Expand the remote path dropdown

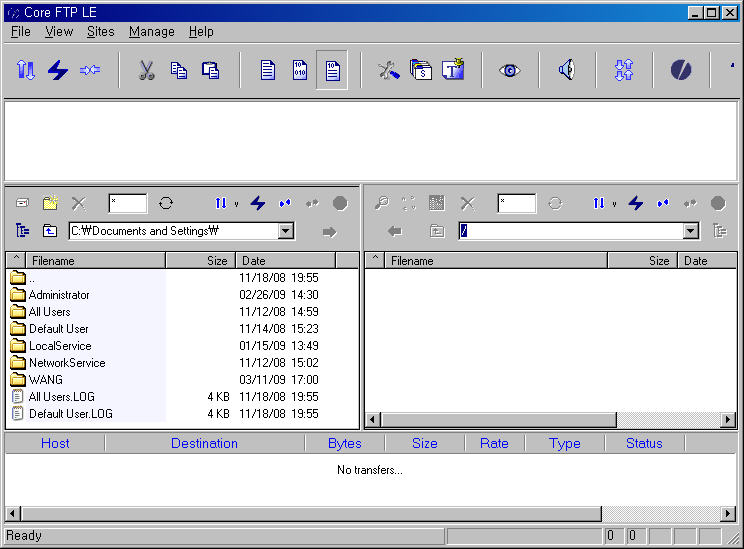(x=691, y=231)
